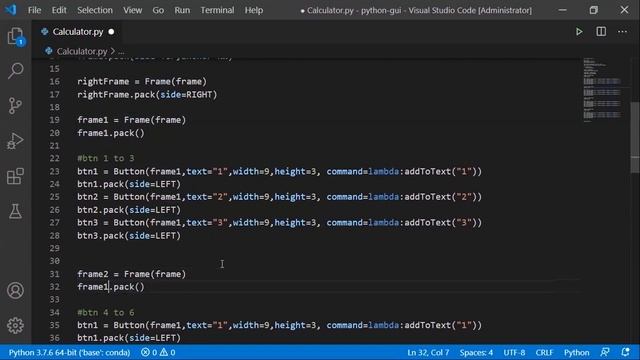Open the feedback icon in status bar

pyautogui.click(x=605, y=352)
